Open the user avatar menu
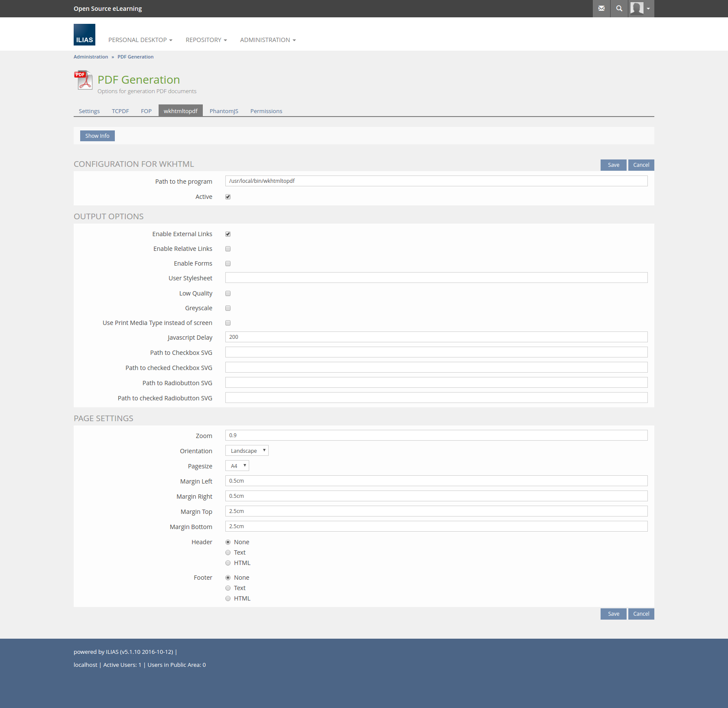This screenshot has height=708, width=728. pyautogui.click(x=641, y=9)
